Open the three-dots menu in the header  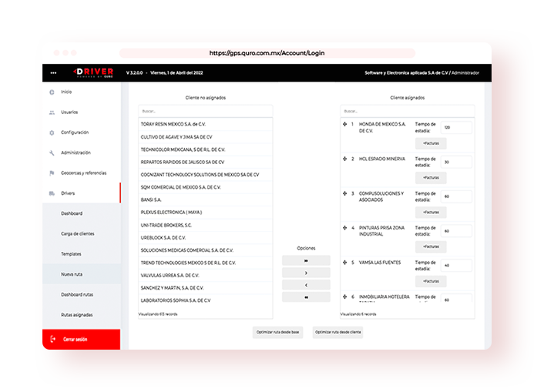[53, 73]
